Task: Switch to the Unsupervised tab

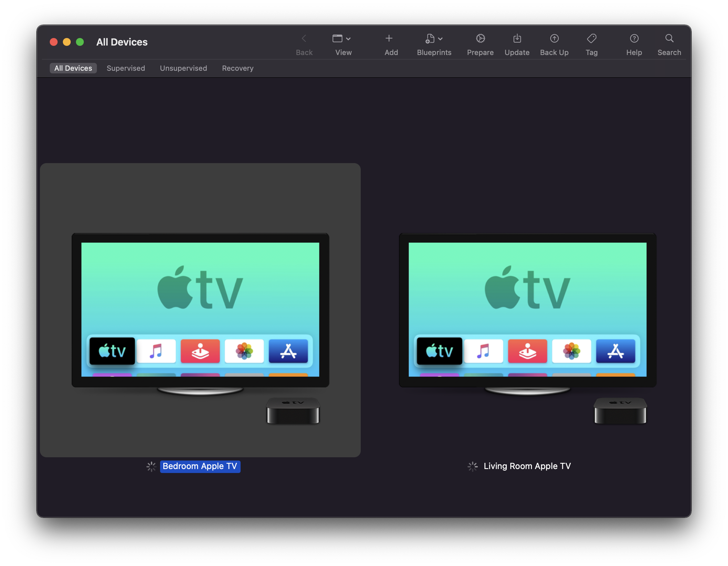Action: [183, 68]
